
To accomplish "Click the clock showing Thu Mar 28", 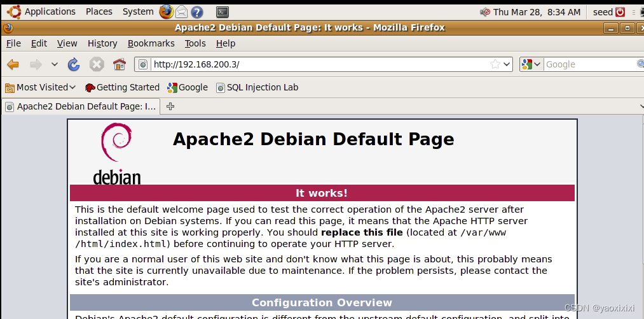I will 537,12.
